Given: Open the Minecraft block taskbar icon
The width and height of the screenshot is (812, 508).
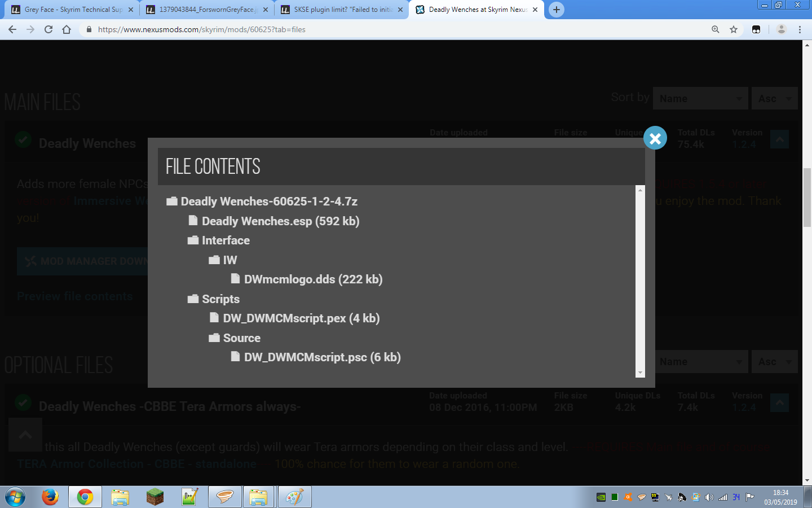Looking at the screenshot, I should (155, 497).
